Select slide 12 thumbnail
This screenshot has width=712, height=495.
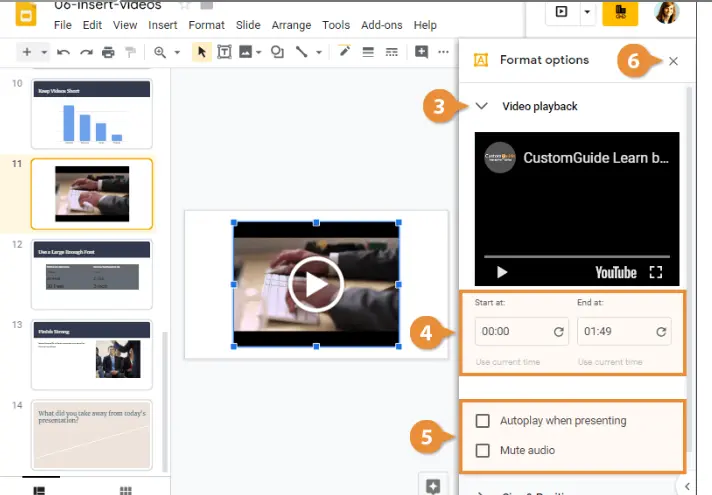click(91, 274)
